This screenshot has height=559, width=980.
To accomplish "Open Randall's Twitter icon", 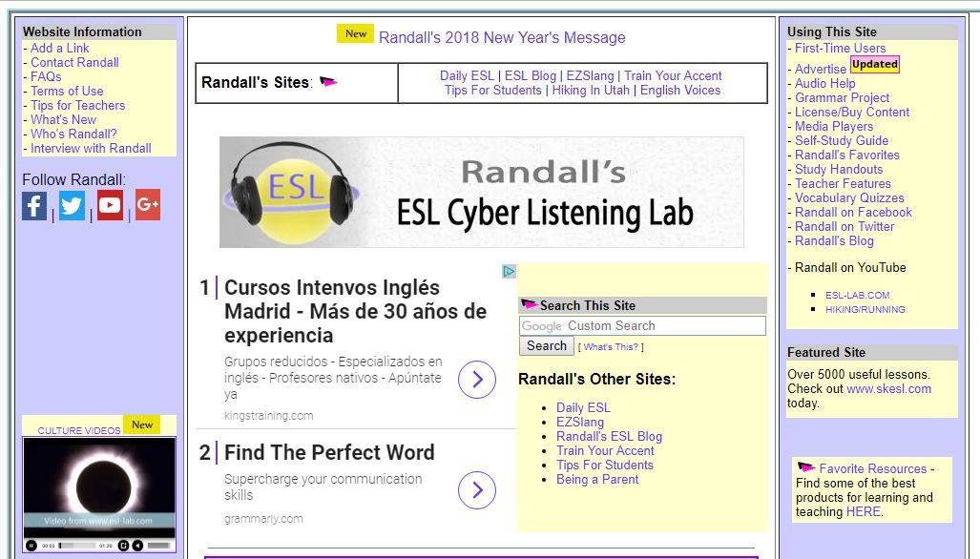I will click(72, 205).
